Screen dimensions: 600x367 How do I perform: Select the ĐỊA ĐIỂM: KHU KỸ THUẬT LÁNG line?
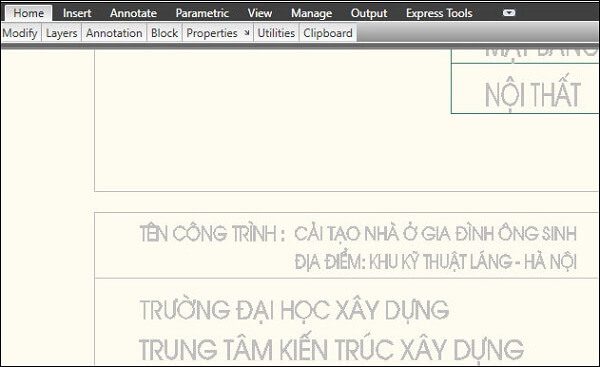pos(435,262)
